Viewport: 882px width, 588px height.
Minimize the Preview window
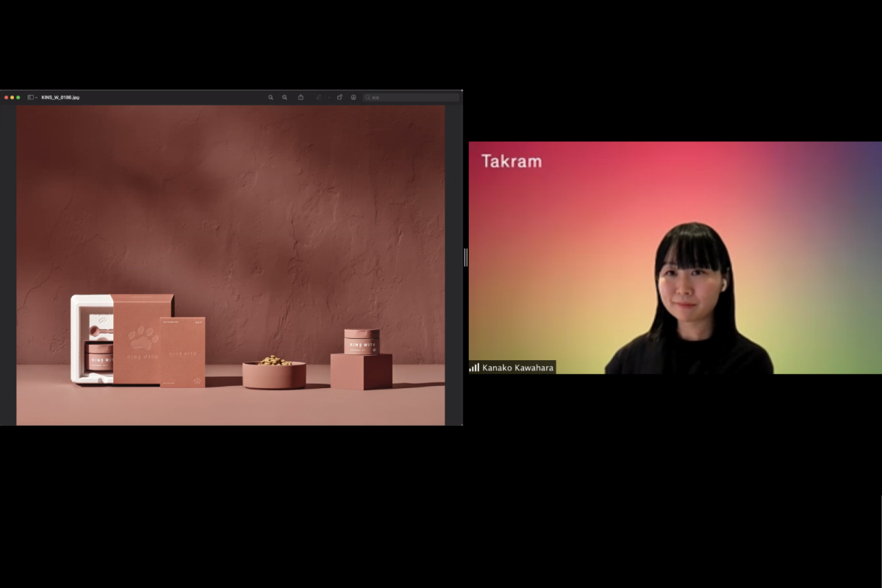click(12, 97)
